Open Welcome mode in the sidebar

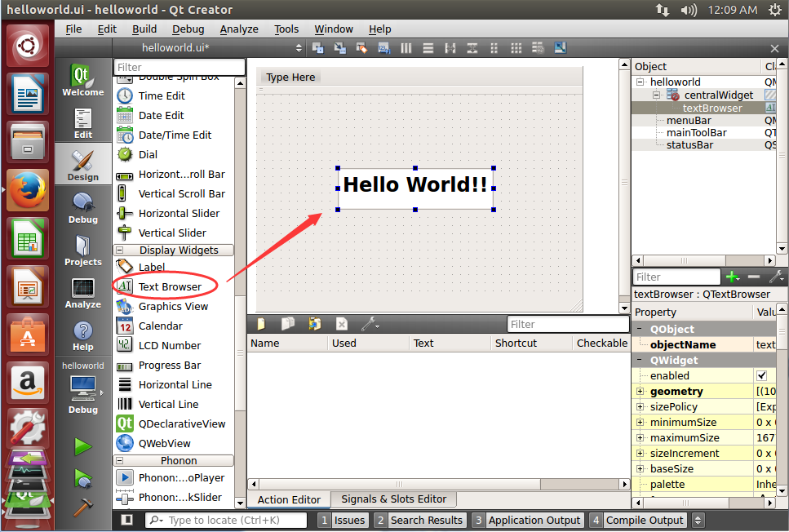coord(83,79)
